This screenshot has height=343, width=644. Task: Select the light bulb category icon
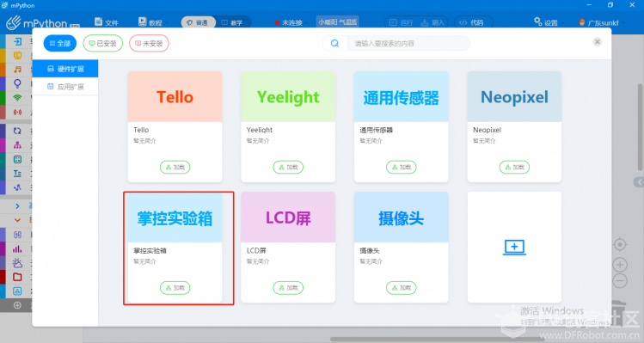[17, 83]
